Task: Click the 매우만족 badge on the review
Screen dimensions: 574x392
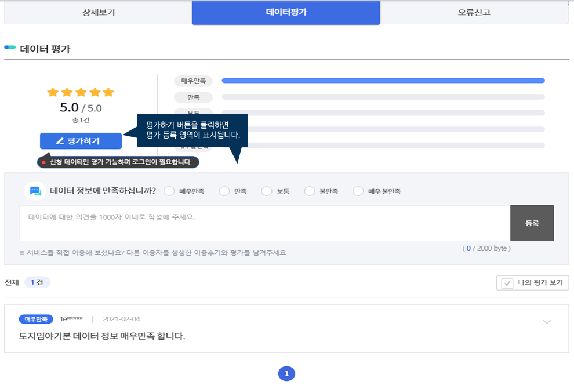Action: 36,319
